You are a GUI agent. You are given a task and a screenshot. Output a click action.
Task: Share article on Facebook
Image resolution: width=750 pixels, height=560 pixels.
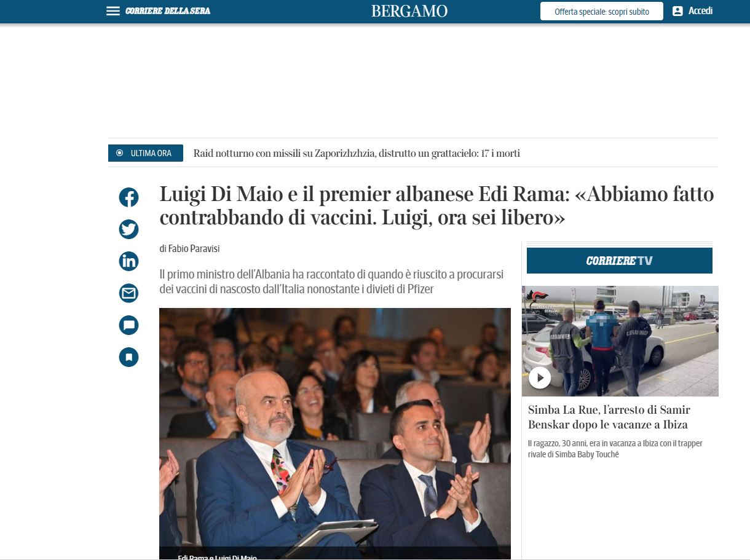coord(128,197)
